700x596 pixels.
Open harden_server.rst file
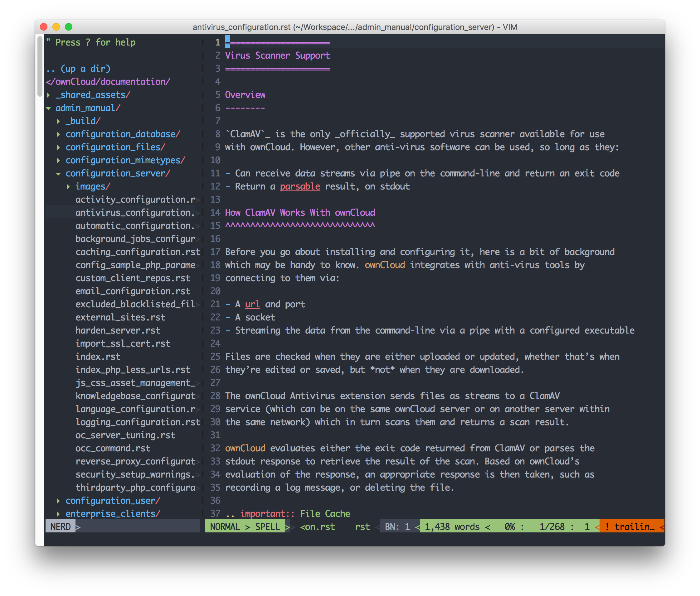(x=118, y=331)
